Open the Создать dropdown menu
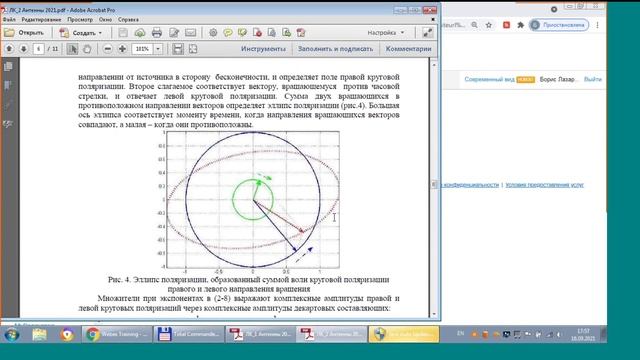The height and width of the screenshot is (360, 640). point(81,33)
